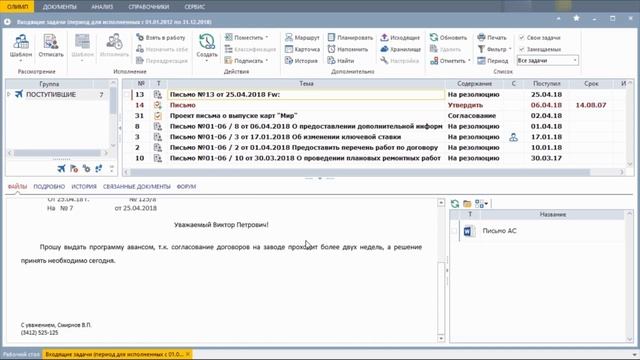Click the group panel horizontal scrollbar
Viewport: 640px width, 360px height.
[x=57, y=153]
